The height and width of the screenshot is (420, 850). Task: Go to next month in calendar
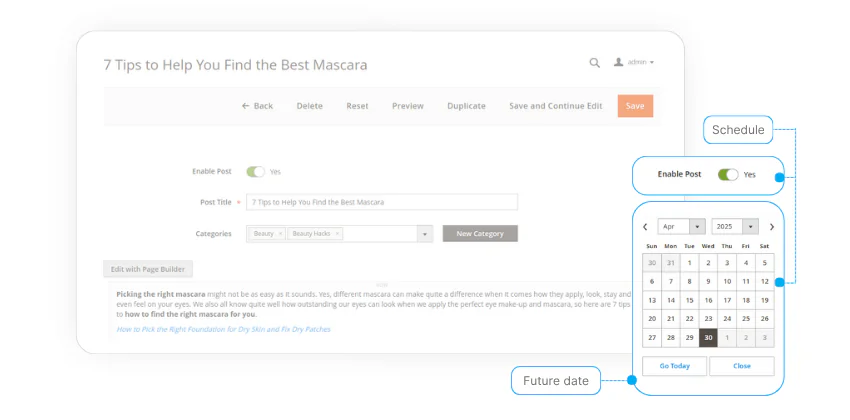(x=772, y=227)
